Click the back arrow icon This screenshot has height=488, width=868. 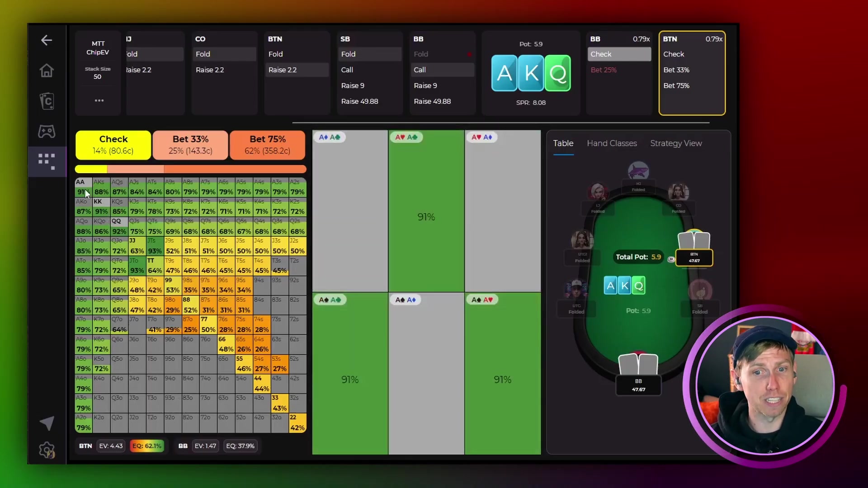[47, 40]
